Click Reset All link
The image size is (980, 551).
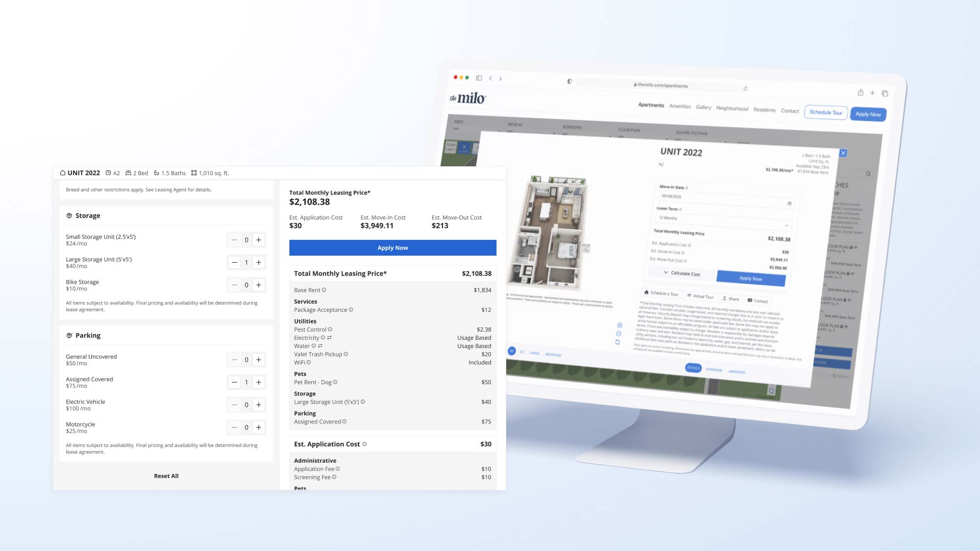(166, 476)
